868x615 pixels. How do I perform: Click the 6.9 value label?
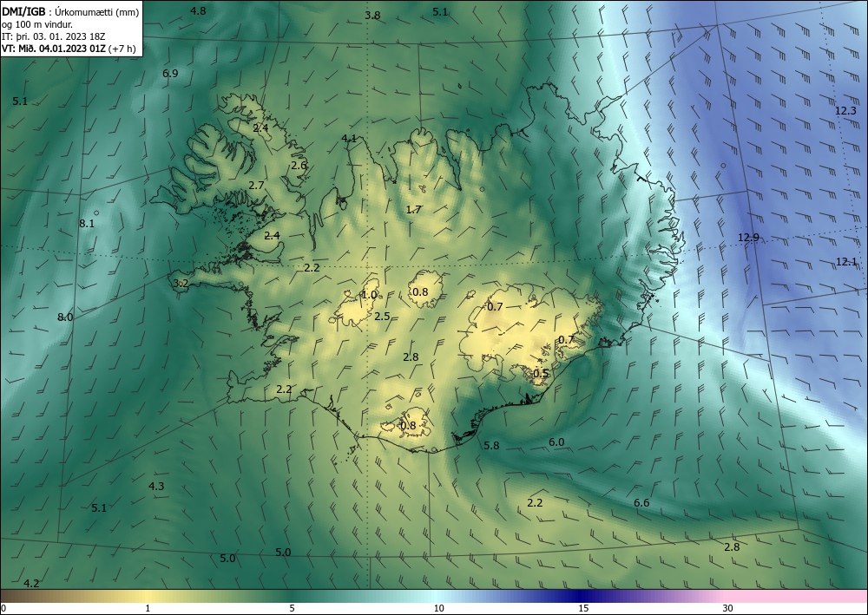[x=170, y=74]
